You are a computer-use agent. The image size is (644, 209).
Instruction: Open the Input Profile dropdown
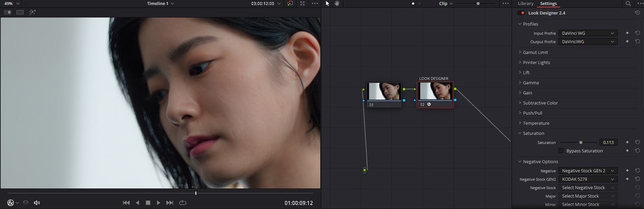(588, 33)
